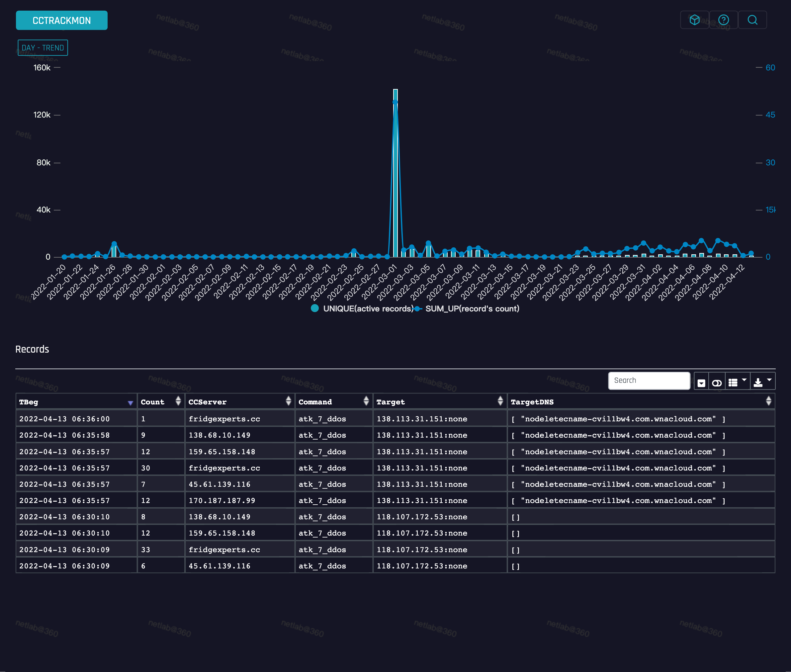Select the DAY - TREND tab
The height and width of the screenshot is (672, 791).
43,48
